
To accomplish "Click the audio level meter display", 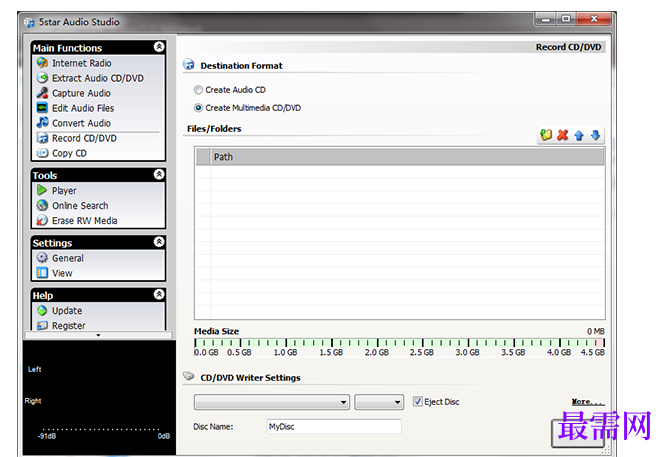I will tap(99, 398).
